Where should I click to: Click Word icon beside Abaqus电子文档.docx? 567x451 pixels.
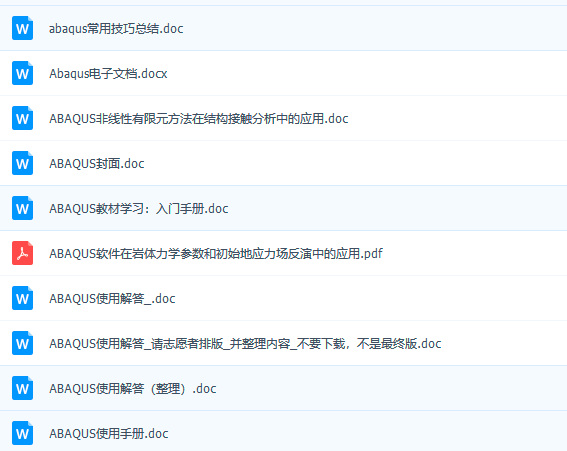[22, 73]
